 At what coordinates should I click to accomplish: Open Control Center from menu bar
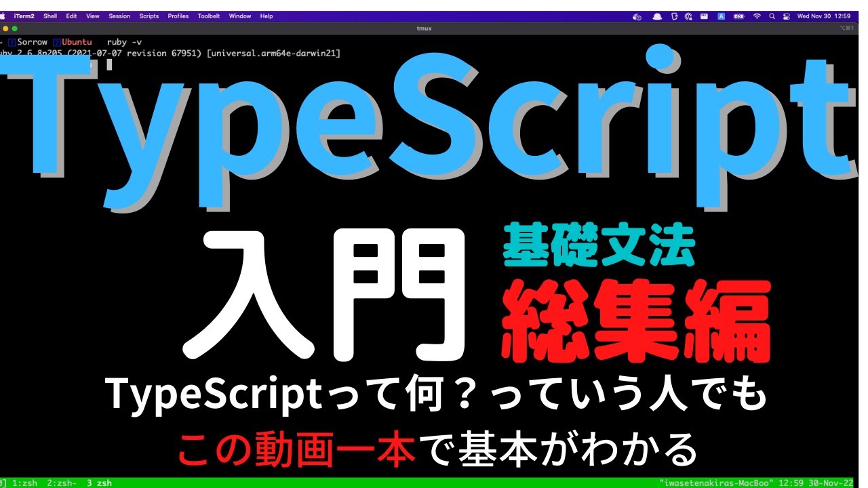tap(787, 16)
